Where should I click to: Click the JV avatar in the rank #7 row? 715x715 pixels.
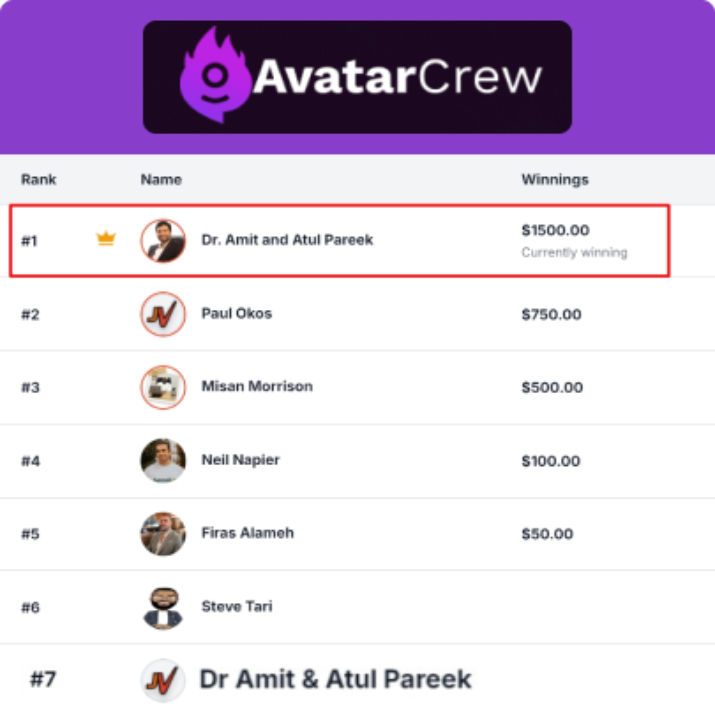(163, 681)
